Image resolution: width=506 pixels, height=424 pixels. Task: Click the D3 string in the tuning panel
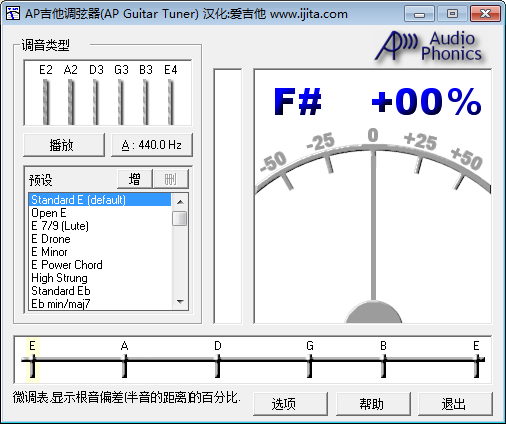pos(96,102)
